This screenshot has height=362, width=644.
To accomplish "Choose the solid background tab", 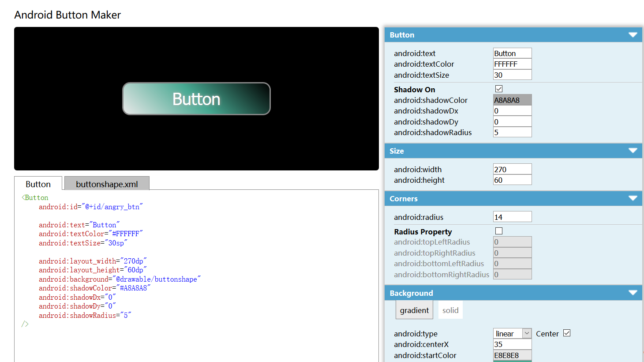I will pos(450,310).
